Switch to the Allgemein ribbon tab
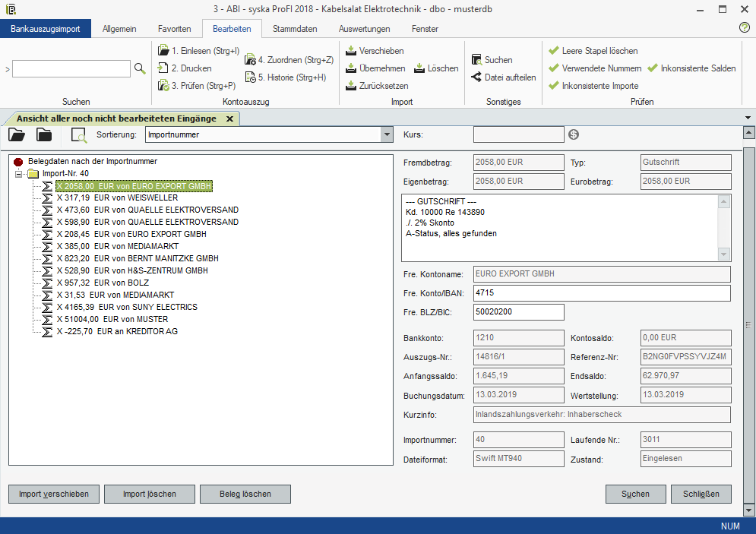The image size is (756, 534). pyautogui.click(x=119, y=28)
